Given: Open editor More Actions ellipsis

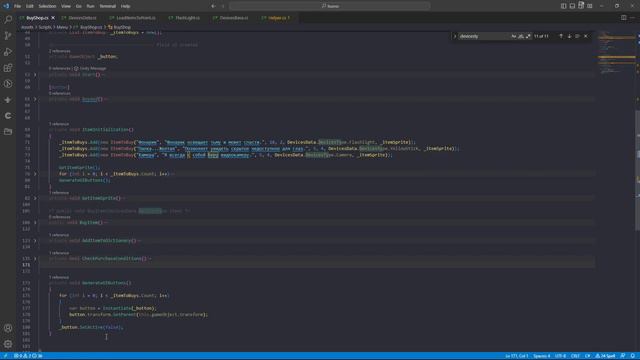Looking at the screenshot, I should click(632, 18).
